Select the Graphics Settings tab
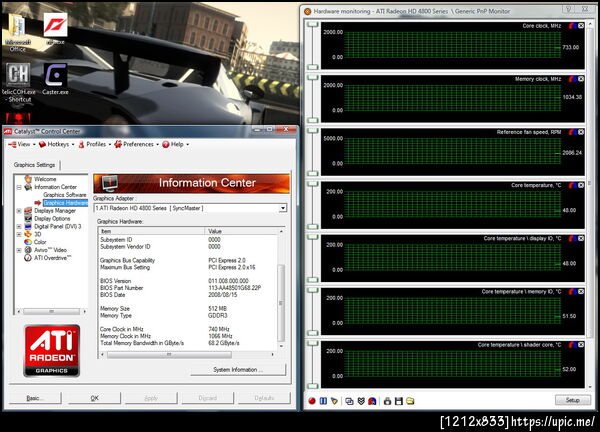Screen dimensions: 600x432 click(34, 165)
